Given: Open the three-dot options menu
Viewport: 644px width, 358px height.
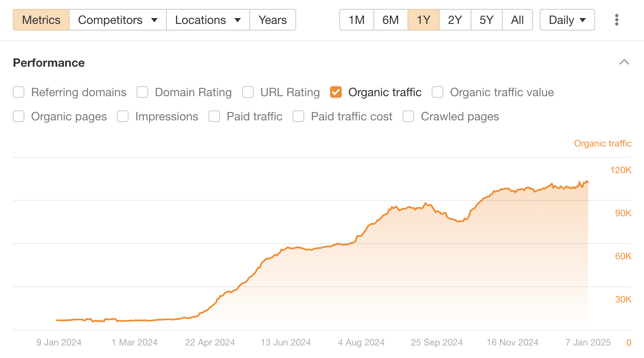Looking at the screenshot, I should 617,20.
